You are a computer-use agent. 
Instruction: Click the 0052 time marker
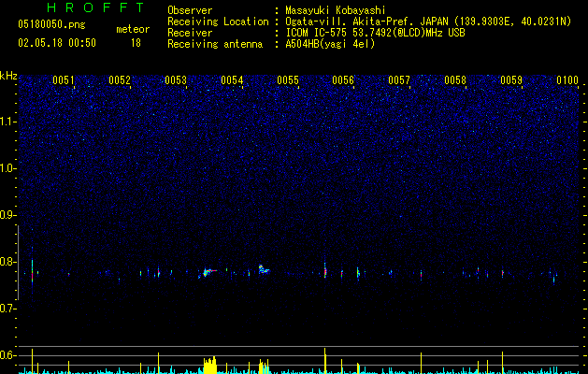coord(120,80)
